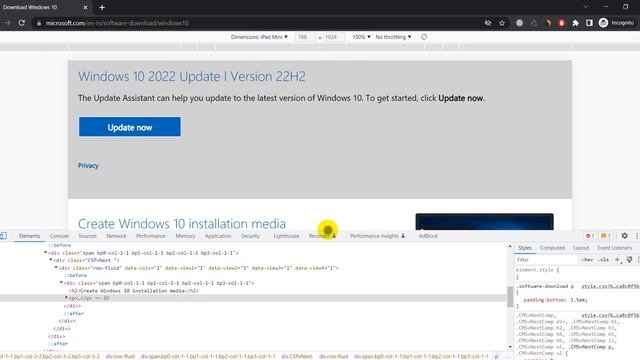Open the Computed pane tab
This screenshot has width=640, height=360.
point(552,248)
